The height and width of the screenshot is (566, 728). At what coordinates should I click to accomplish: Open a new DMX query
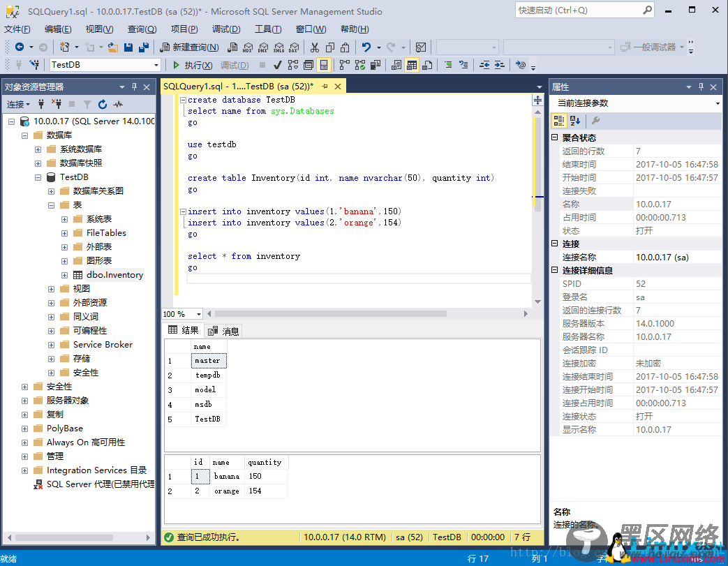(x=263, y=47)
